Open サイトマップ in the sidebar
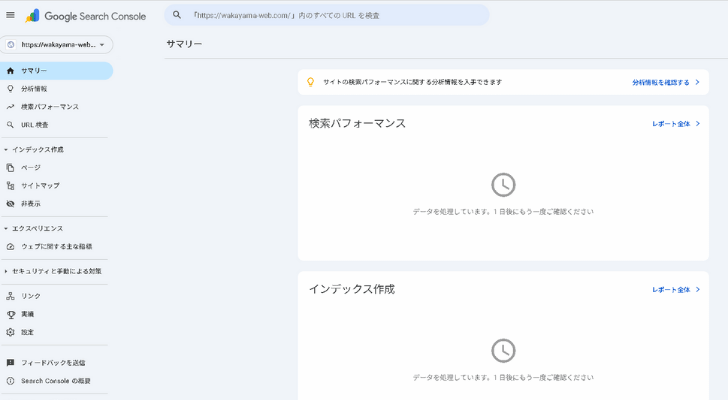 (x=40, y=186)
